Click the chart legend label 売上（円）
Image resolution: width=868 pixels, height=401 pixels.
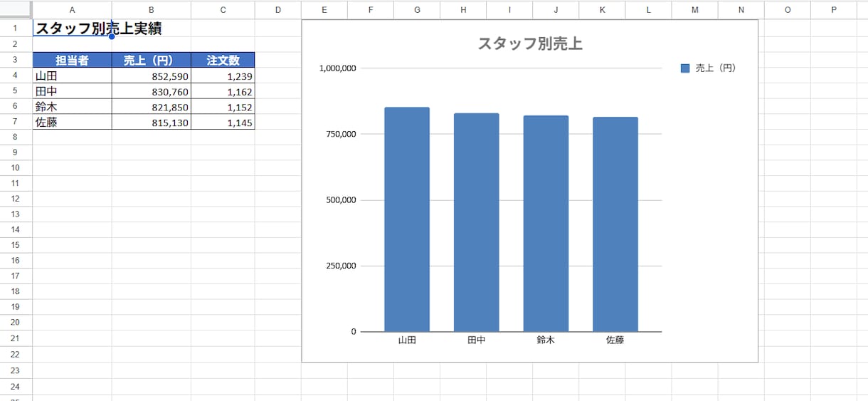pos(715,68)
